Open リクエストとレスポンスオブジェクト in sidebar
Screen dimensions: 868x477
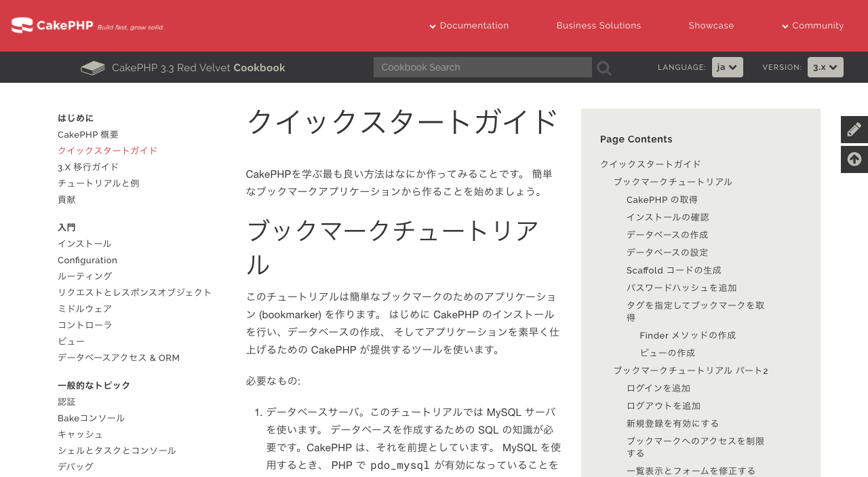coord(135,292)
